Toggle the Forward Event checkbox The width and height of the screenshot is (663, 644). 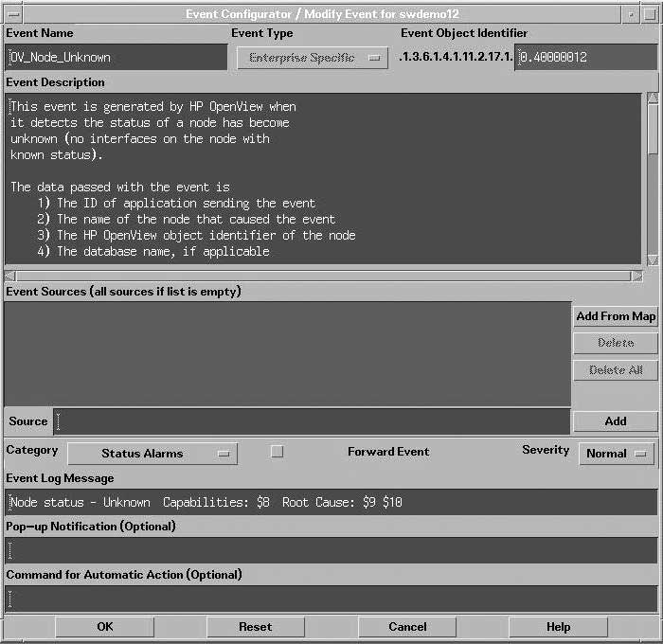pos(277,452)
